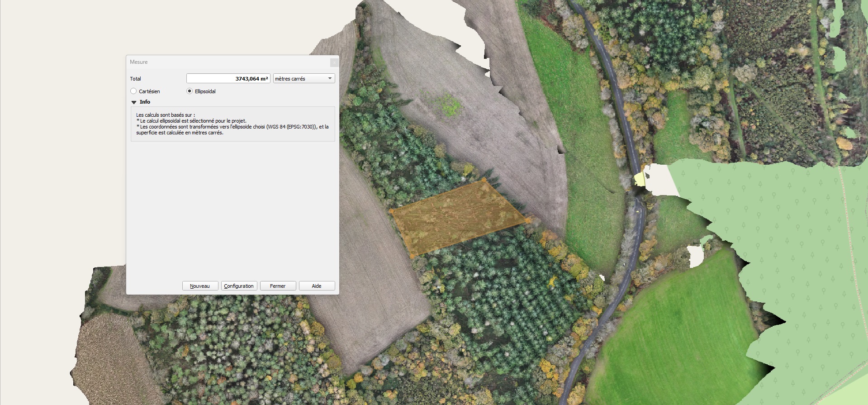Click the Total area value field
This screenshot has height=405, width=868.
pos(228,79)
